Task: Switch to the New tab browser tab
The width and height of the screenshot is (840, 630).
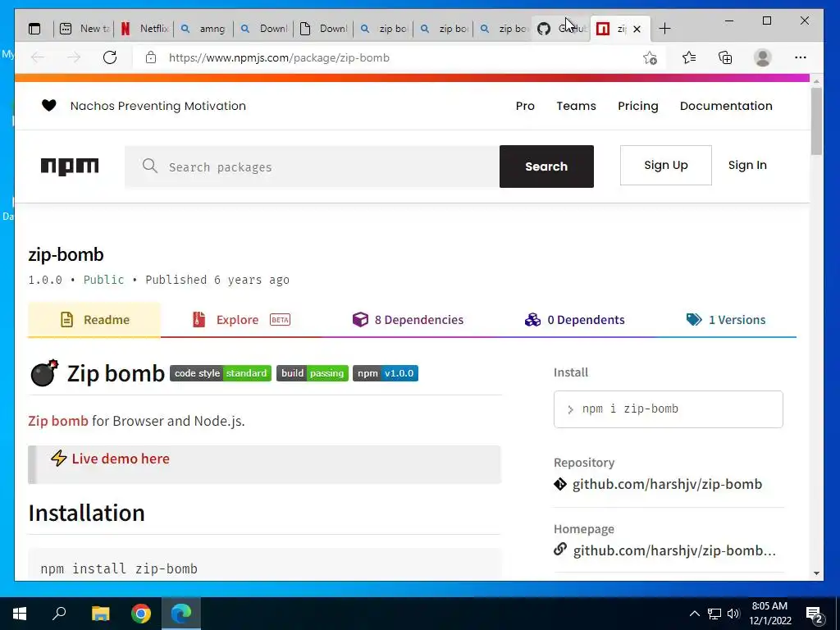Action: pyautogui.click(x=84, y=29)
